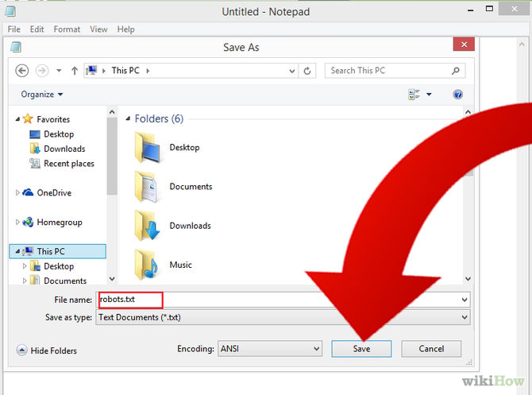Open the Format menu in Notepad
Viewport: 532px width, 395px height.
coord(67,29)
